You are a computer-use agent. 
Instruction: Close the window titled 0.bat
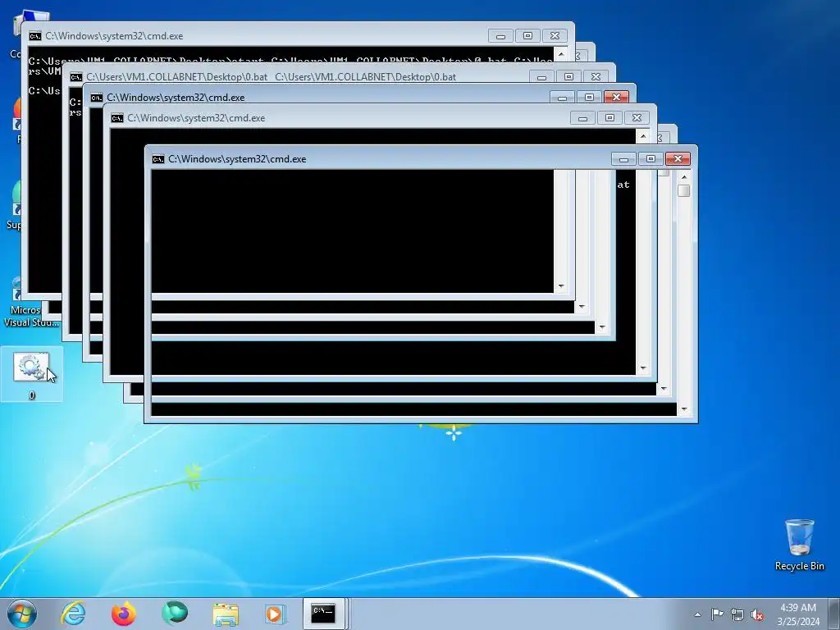[x=596, y=77]
